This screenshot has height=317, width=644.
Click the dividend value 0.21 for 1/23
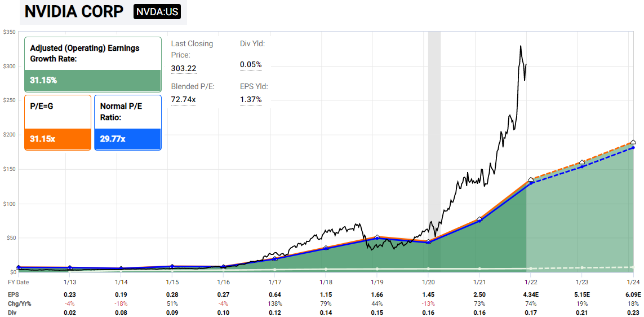click(582, 312)
